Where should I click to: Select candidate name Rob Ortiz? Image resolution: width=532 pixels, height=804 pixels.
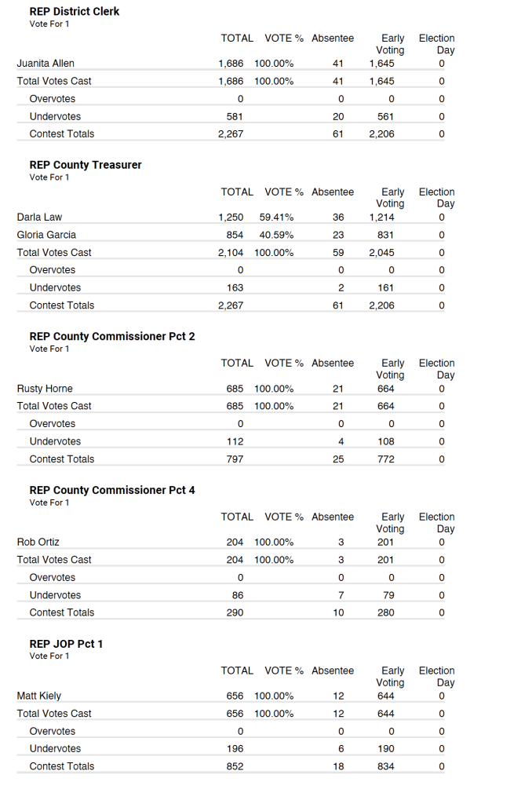(x=38, y=543)
